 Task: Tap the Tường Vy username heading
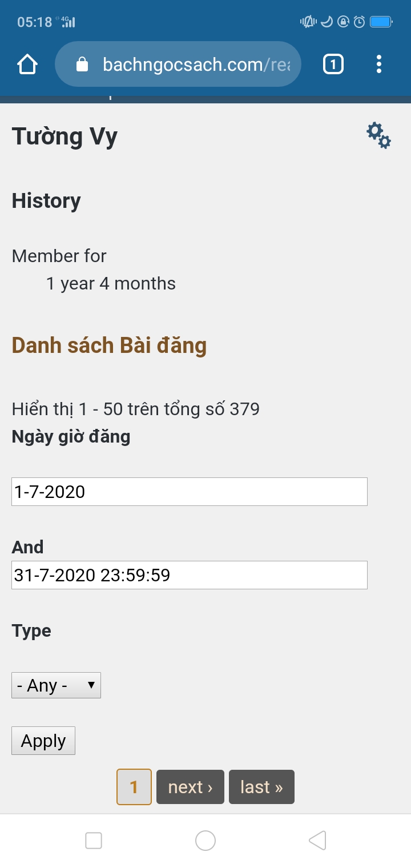pyautogui.click(x=65, y=136)
